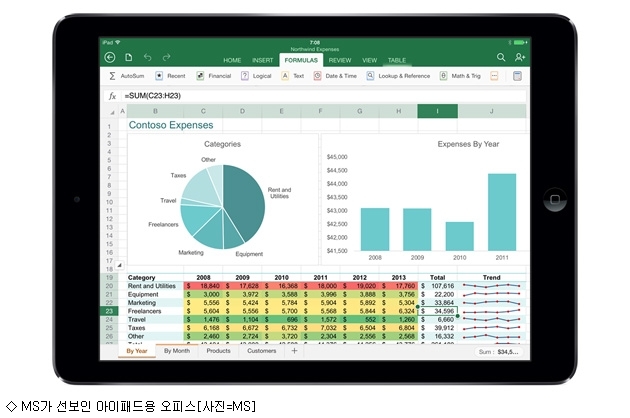Open the By Year sheet tab
The width and height of the screenshot is (630, 418).
(x=137, y=351)
